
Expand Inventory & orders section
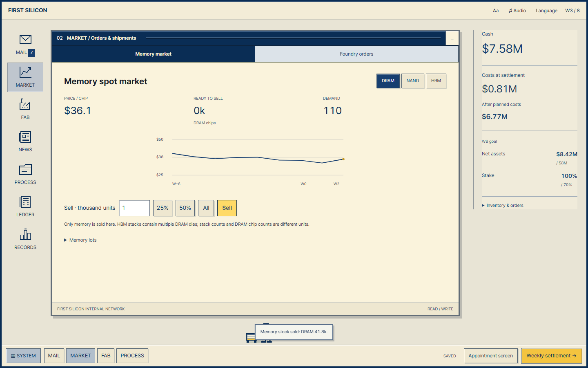pyautogui.click(x=503, y=205)
